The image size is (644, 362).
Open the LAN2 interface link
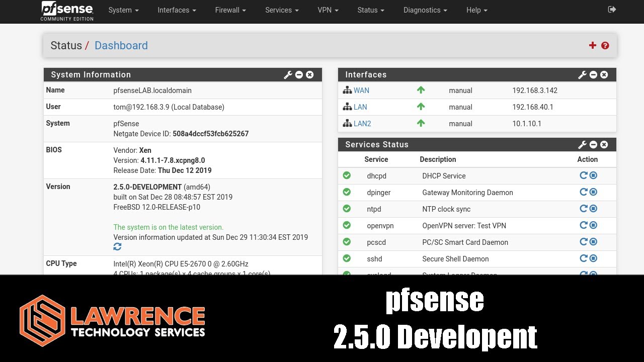[x=362, y=124]
